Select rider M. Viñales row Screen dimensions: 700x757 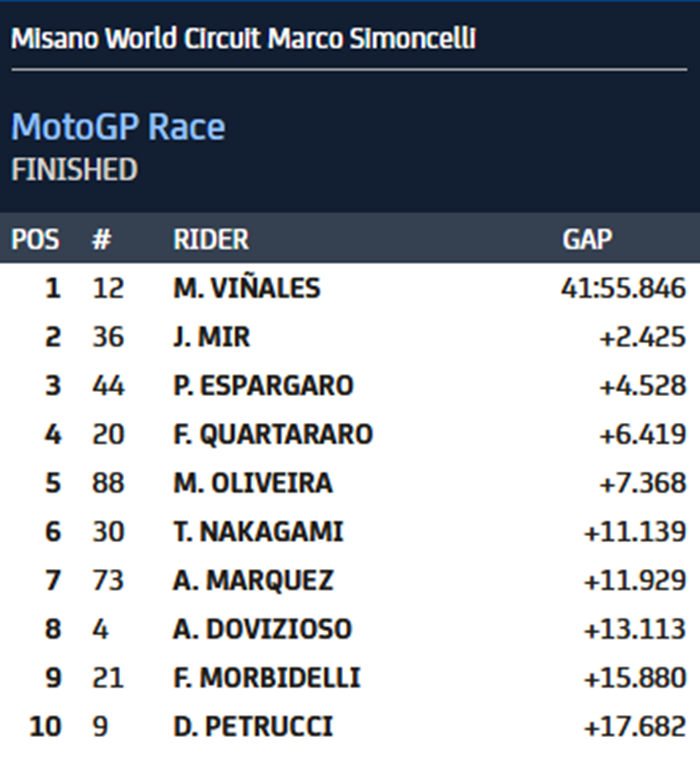point(246,288)
